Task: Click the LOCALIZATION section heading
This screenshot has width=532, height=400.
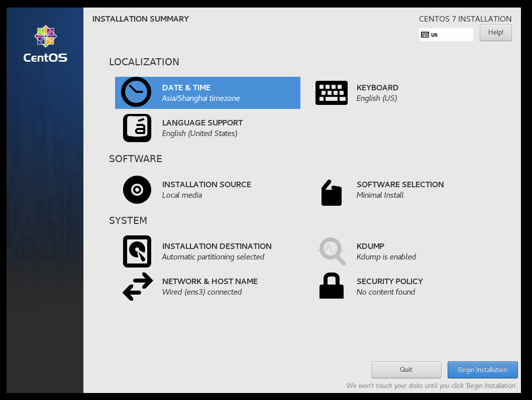Action: (x=144, y=62)
